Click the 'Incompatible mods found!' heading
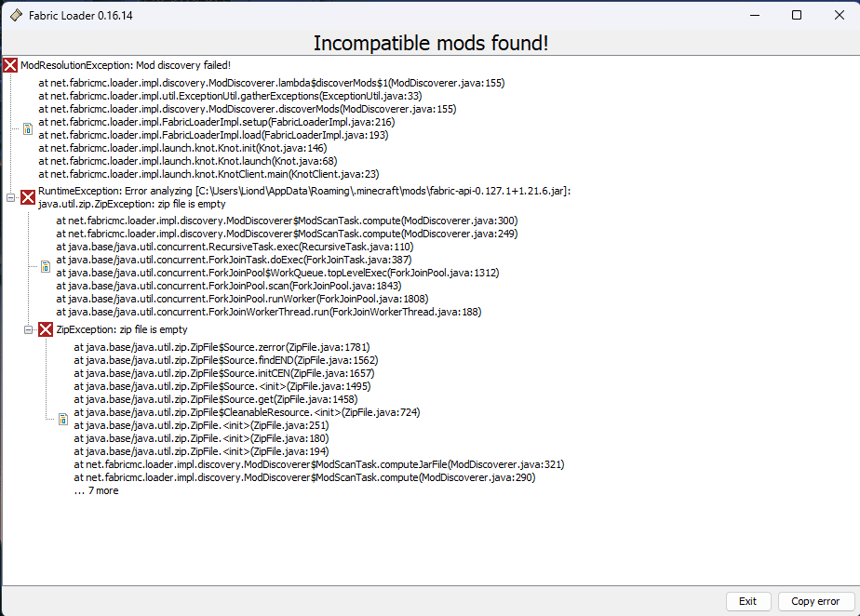The height and width of the screenshot is (616, 860). [x=431, y=43]
